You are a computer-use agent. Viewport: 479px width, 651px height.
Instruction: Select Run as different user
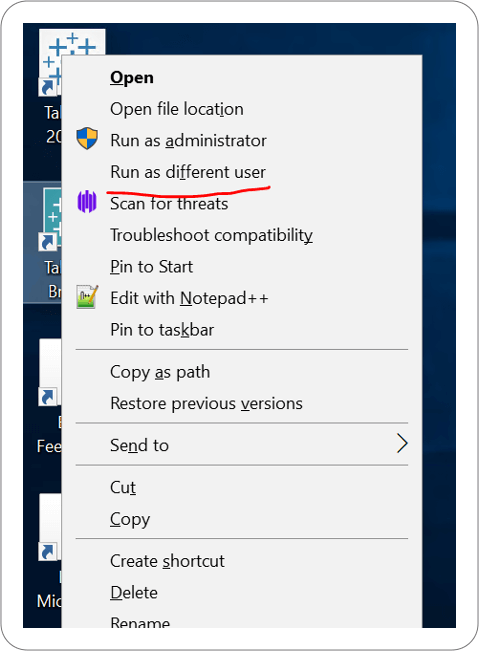coord(188,172)
